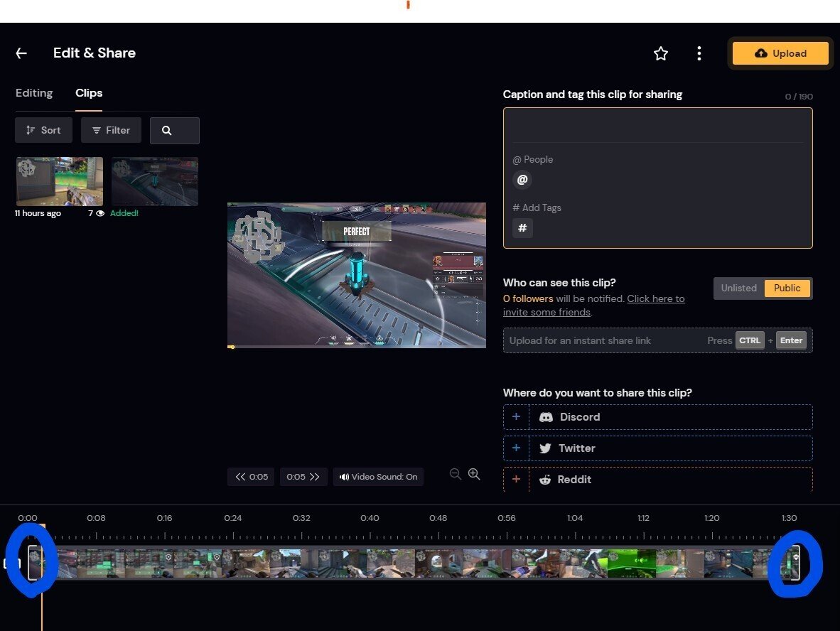Select the clip thumbnail marked Added!

tap(155, 182)
